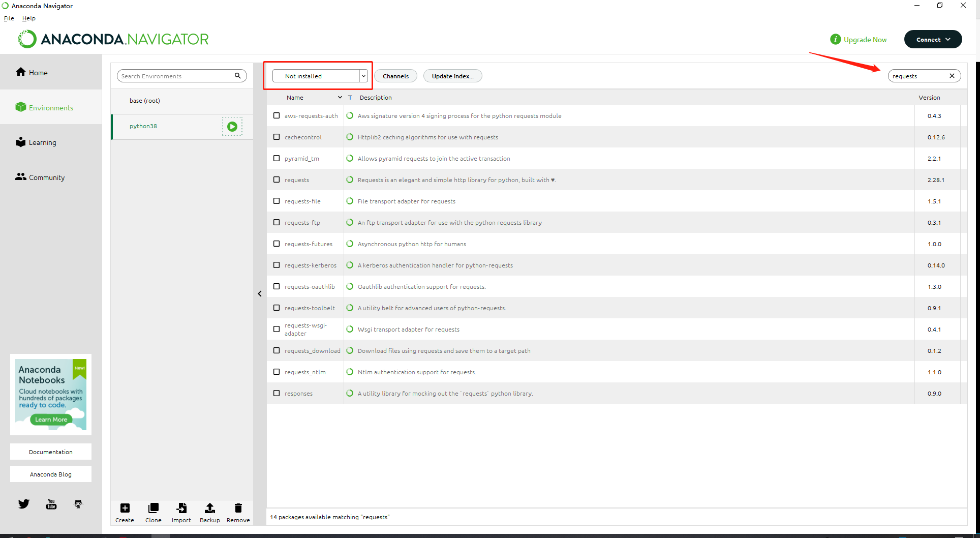Open Anaconda GitHub page icon
The height and width of the screenshot is (538, 980).
point(78,504)
